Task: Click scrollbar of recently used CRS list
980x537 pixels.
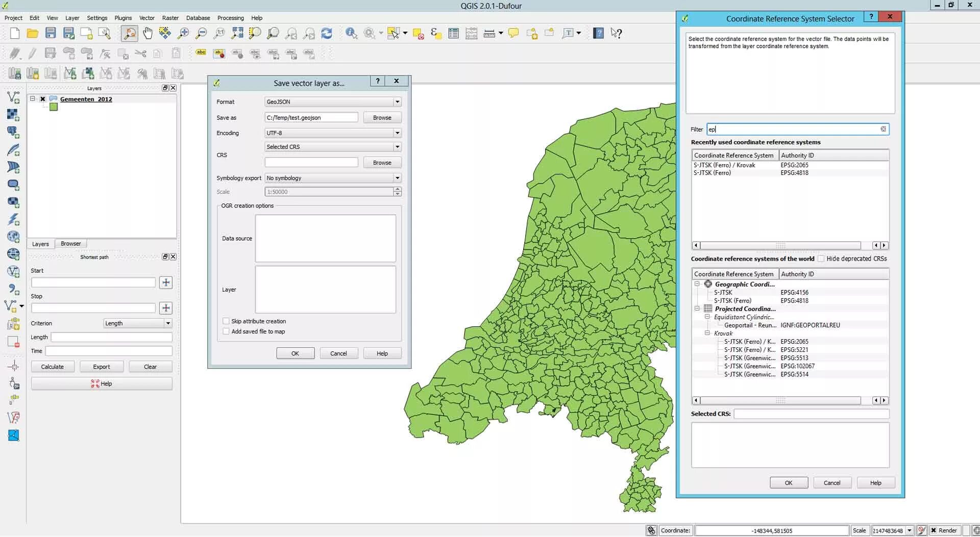Action: point(780,245)
